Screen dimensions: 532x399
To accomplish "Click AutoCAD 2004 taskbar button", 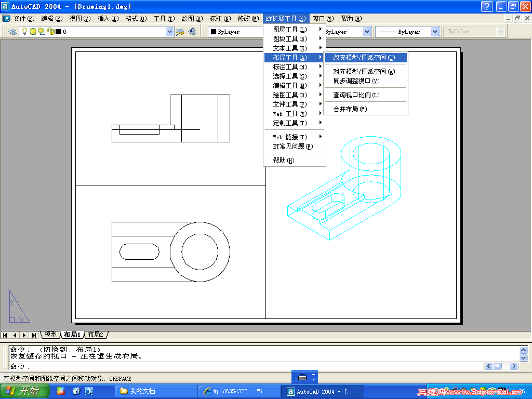I will click(x=323, y=391).
